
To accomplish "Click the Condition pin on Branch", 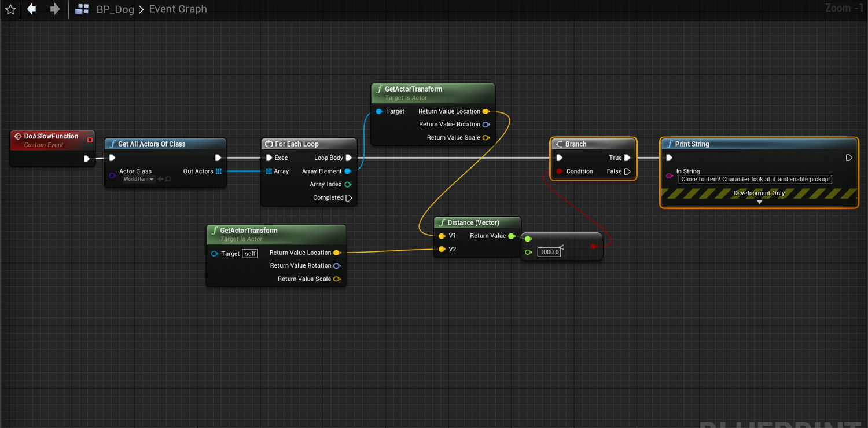I will (x=560, y=171).
